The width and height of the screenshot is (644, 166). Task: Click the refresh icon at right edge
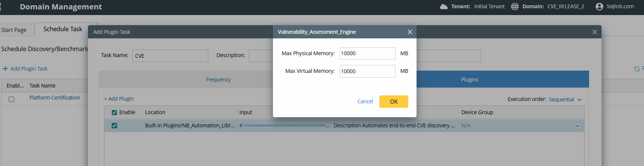point(637,69)
